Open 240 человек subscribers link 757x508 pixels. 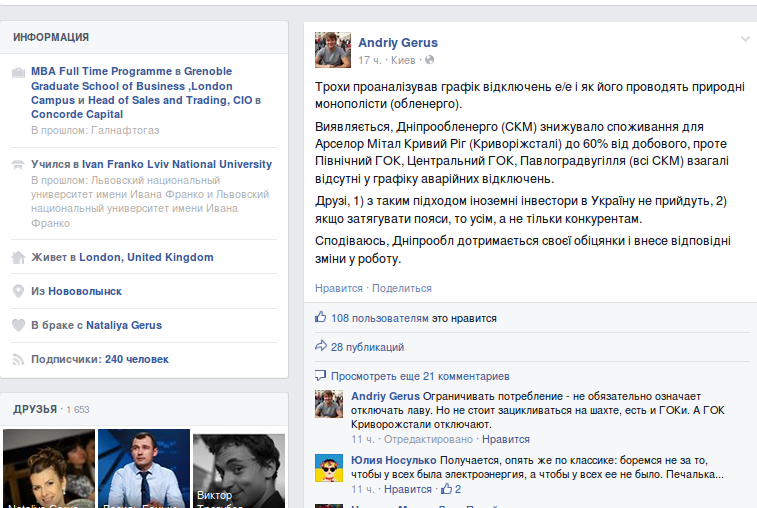coord(137,359)
